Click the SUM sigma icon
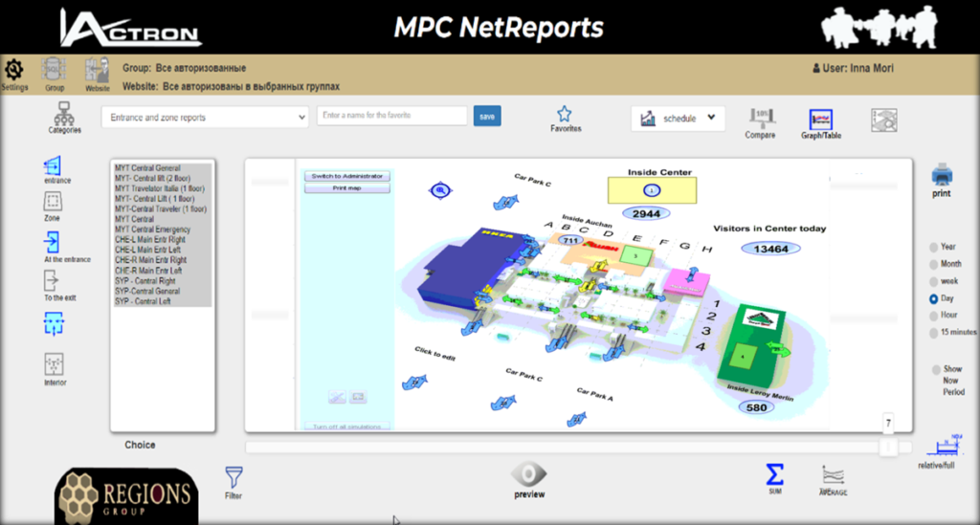 (x=774, y=474)
